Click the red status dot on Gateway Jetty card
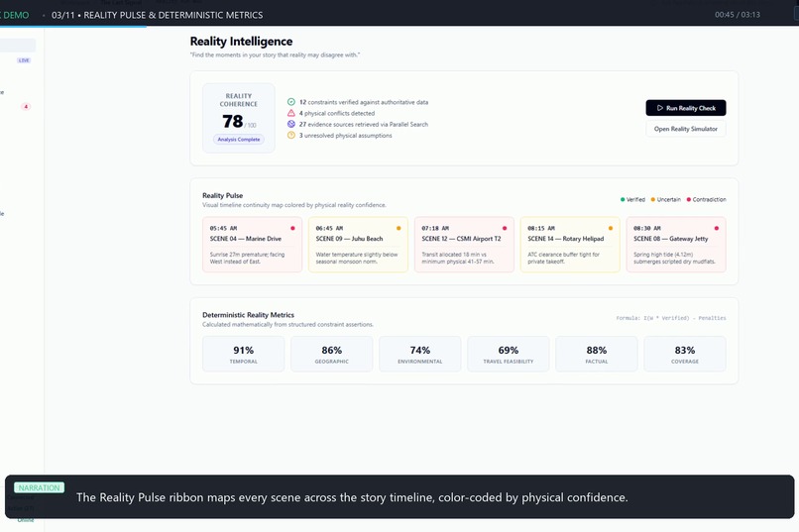The height and width of the screenshot is (532, 799). click(717, 228)
